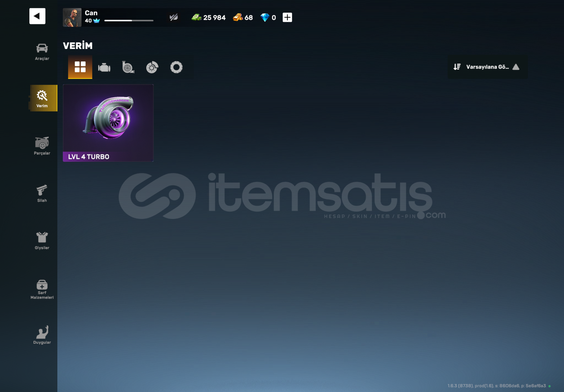Click the player XP progress bar

point(129,21)
